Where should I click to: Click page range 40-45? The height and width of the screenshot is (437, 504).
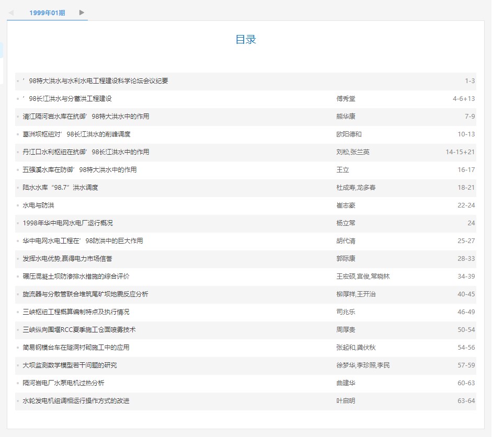[466, 294]
